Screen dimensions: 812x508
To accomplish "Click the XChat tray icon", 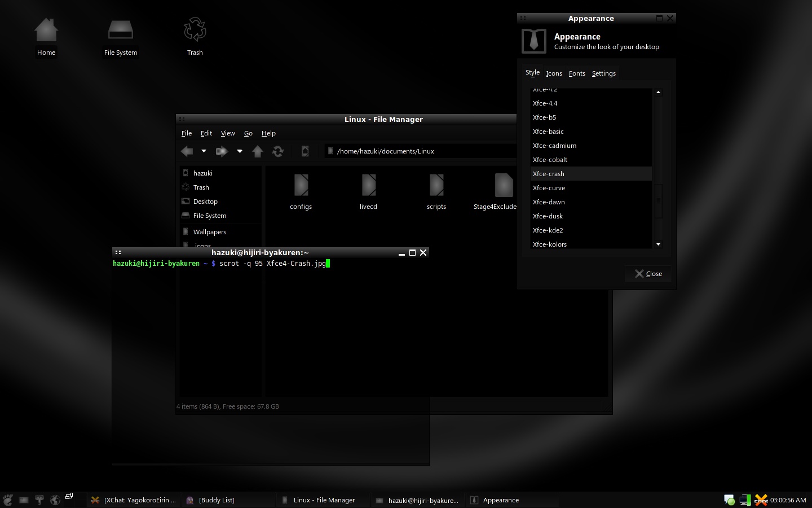I will (x=761, y=500).
